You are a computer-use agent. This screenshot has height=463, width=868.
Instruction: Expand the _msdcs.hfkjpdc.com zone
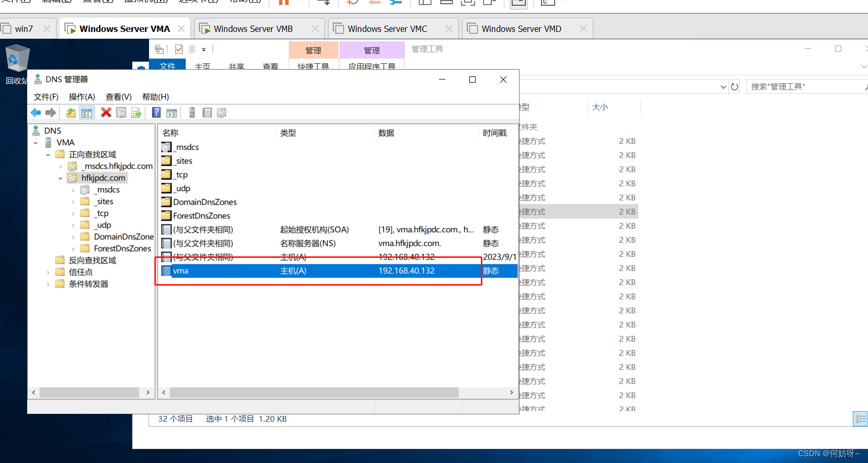point(60,166)
